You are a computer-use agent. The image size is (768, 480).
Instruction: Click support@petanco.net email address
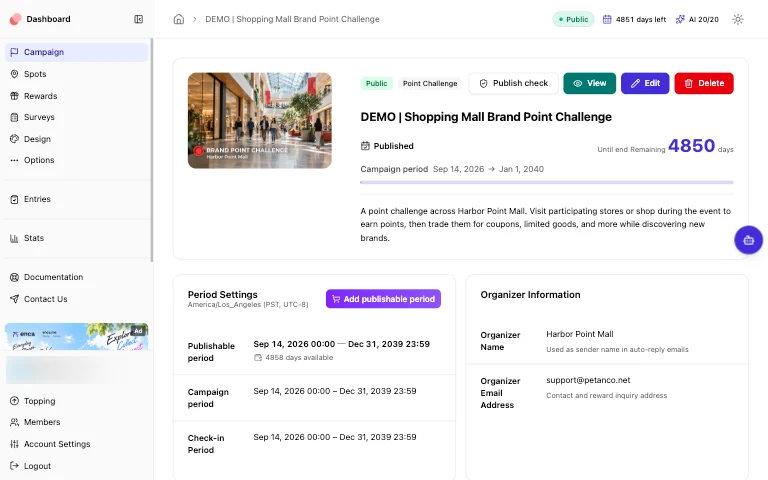click(588, 380)
